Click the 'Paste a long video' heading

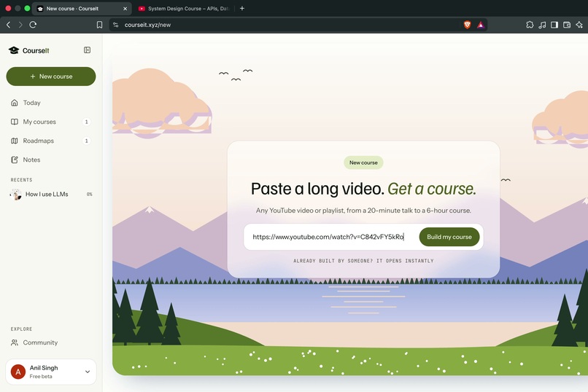click(317, 189)
